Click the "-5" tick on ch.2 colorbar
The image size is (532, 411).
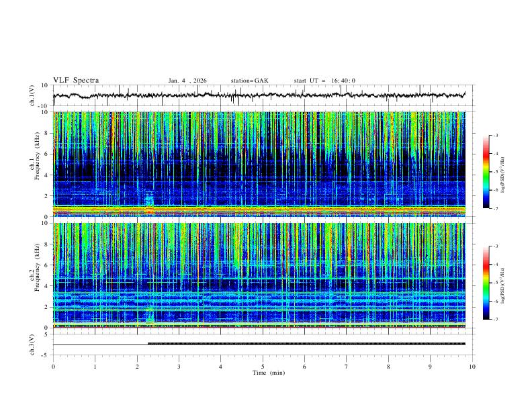(x=496, y=283)
